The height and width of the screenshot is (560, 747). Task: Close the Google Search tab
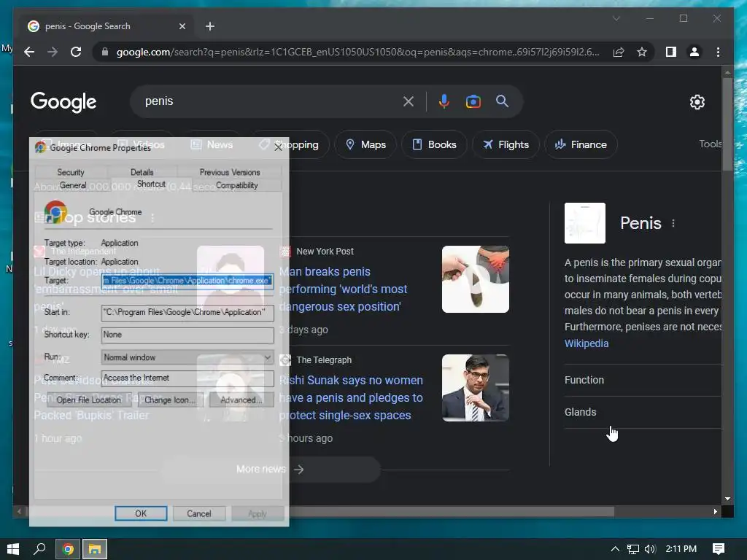(182, 26)
